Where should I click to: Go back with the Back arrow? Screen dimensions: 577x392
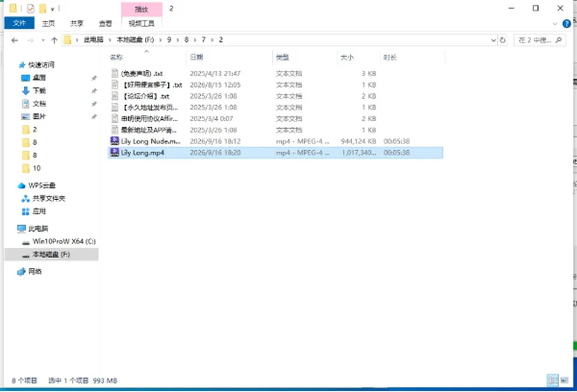click(14, 40)
